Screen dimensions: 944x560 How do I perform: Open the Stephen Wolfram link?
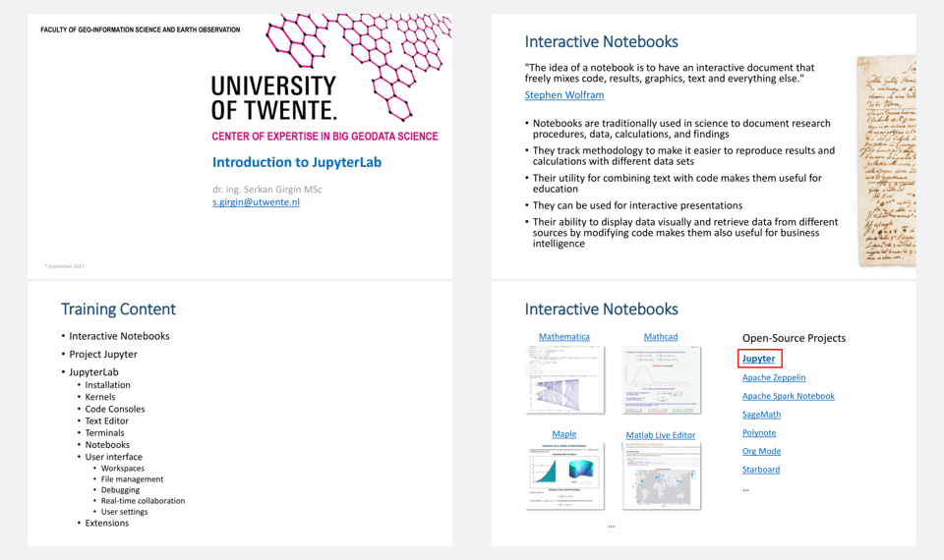pos(564,95)
